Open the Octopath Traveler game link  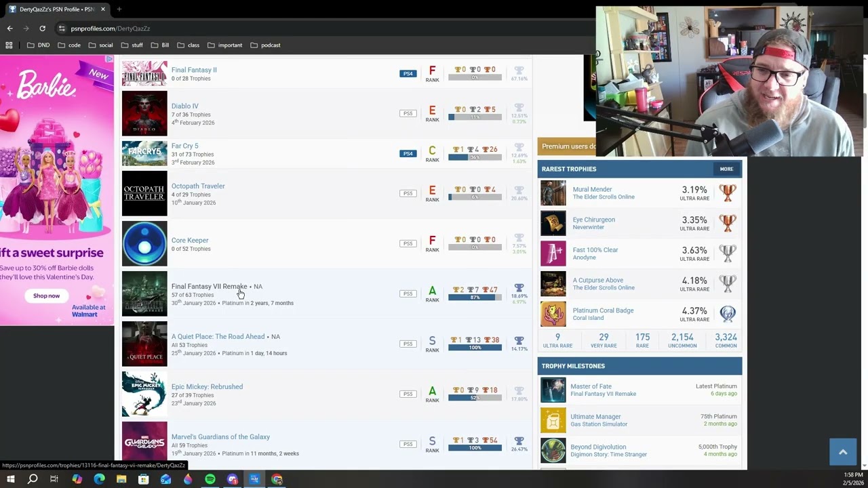[x=198, y=186]
